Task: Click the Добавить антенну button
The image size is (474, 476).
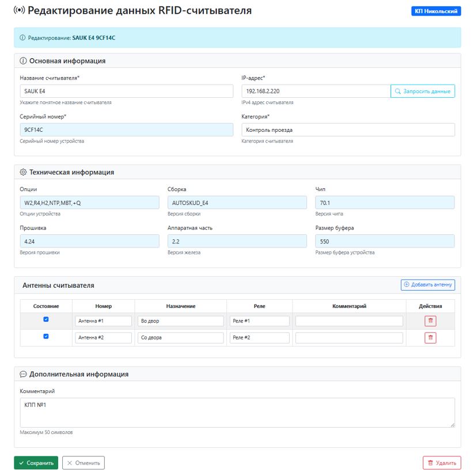Action: 427,284
